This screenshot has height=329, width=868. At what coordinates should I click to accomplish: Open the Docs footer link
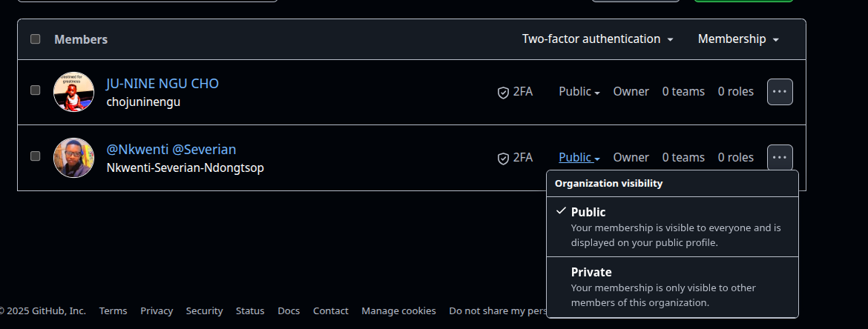click(289, 310)
